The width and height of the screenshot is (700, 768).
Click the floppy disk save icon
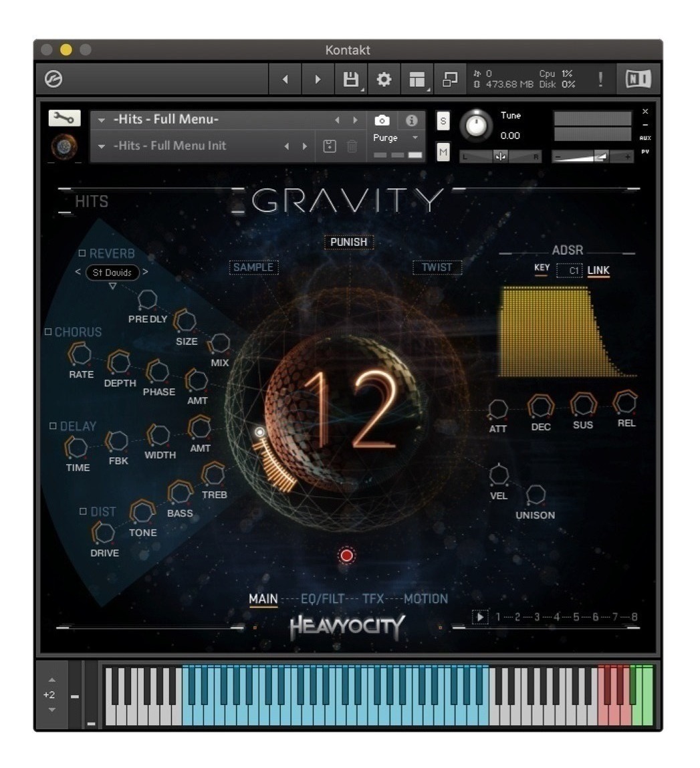coord(350,79)
